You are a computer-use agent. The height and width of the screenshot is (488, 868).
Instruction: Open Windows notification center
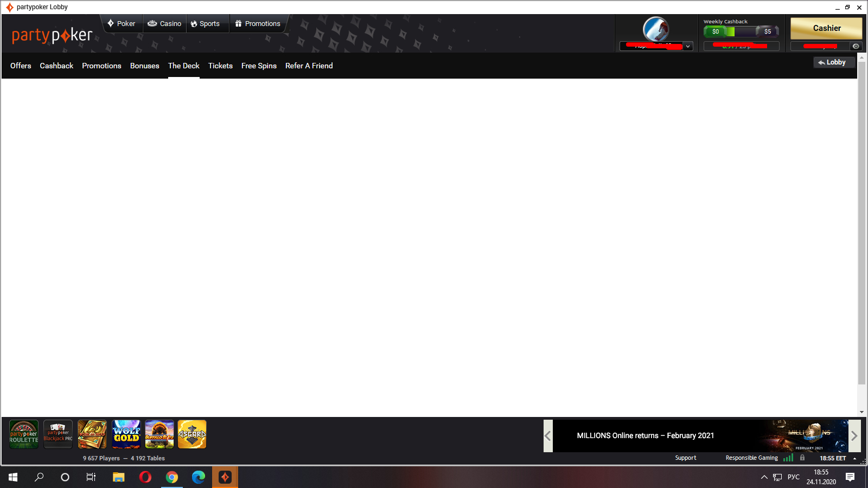click(850, 477)
